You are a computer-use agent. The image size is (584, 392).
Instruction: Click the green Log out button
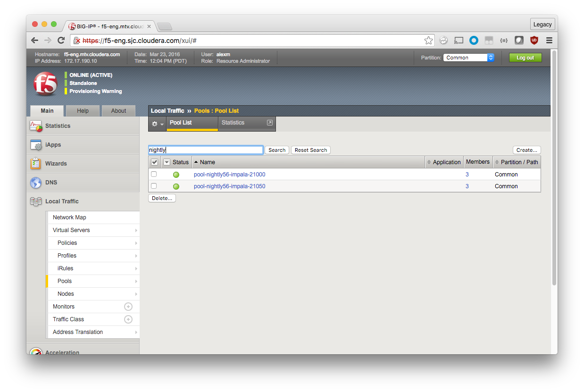tap(525, 58)
